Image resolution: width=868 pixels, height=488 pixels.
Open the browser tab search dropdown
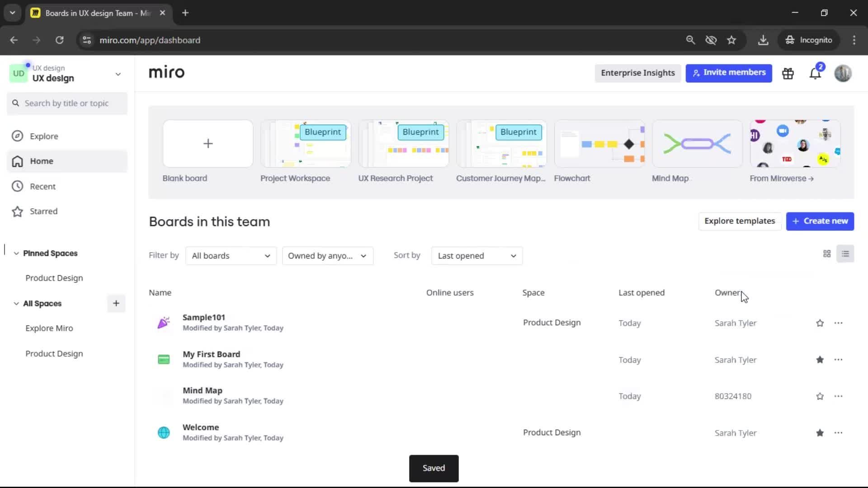pos(12,13)
